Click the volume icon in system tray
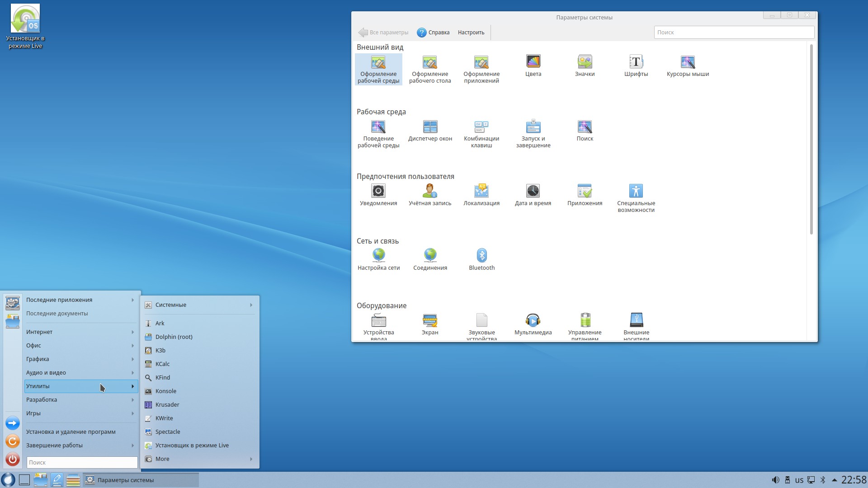Viewport: 868px width, 488px height. 775,480
